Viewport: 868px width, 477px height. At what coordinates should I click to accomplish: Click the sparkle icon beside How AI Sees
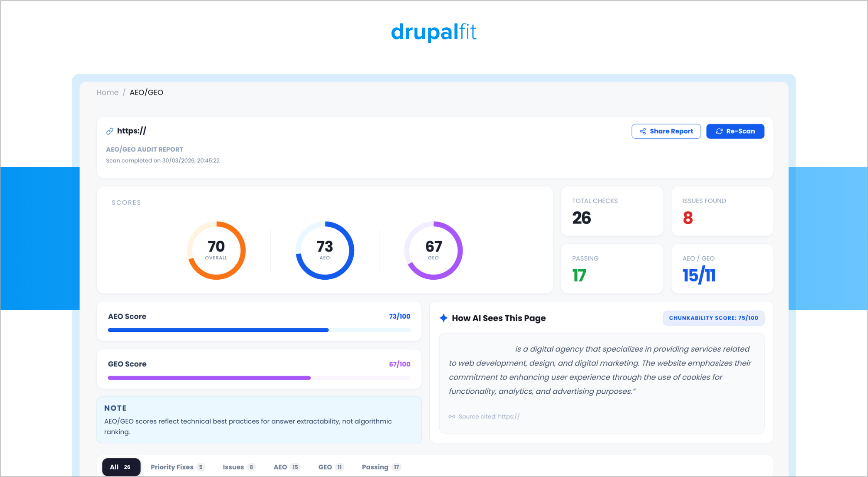pos(444,318)
